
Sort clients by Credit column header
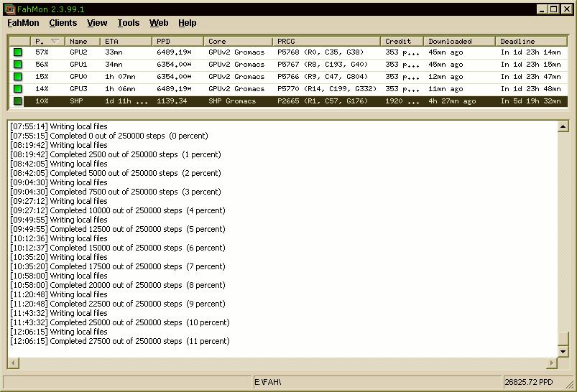(402, 41)
